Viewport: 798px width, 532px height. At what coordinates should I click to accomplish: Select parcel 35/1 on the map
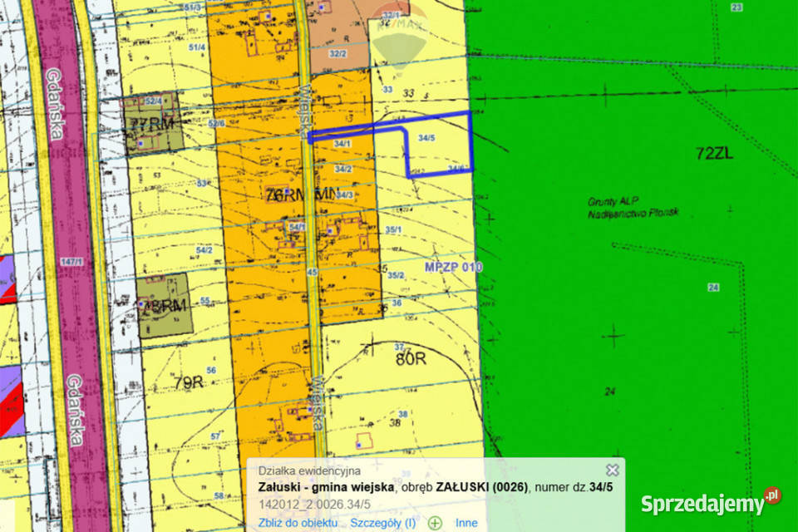[x=393, y=230]
